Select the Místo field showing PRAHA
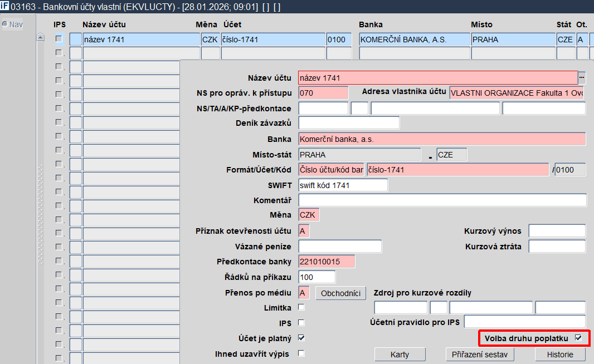 pos(359,155)
